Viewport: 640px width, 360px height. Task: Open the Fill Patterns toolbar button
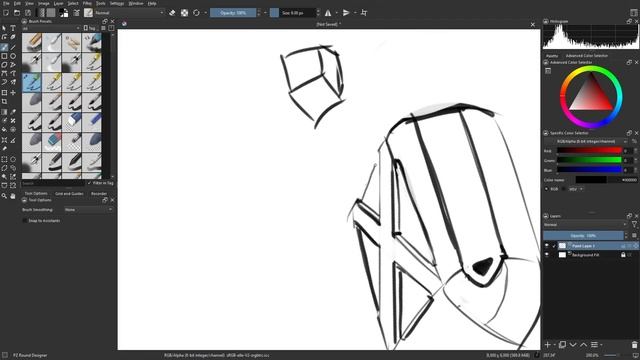(51, 13)
